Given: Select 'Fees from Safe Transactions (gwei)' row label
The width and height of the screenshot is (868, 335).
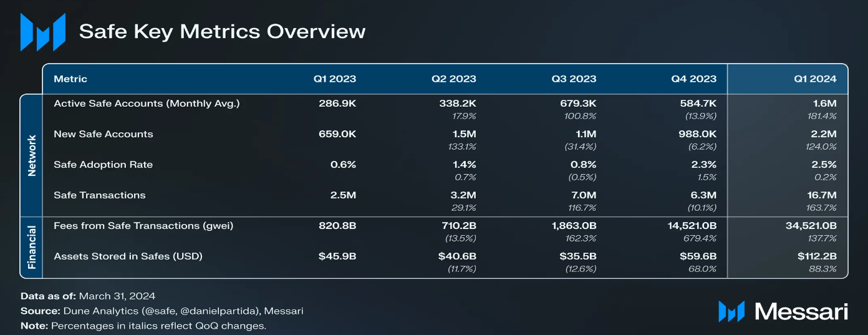Looking at the screenshot, I should point(143,226).
